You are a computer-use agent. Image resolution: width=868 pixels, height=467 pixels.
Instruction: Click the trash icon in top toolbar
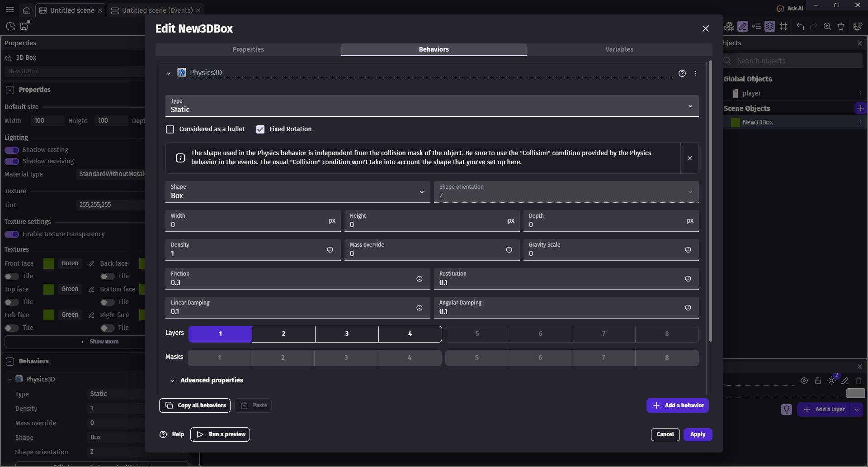841,26
